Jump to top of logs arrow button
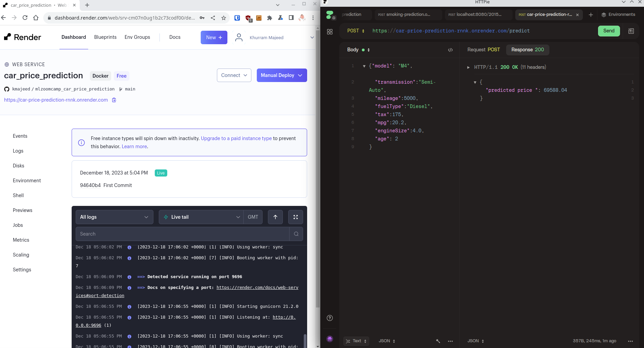 [x=275, y=217]
